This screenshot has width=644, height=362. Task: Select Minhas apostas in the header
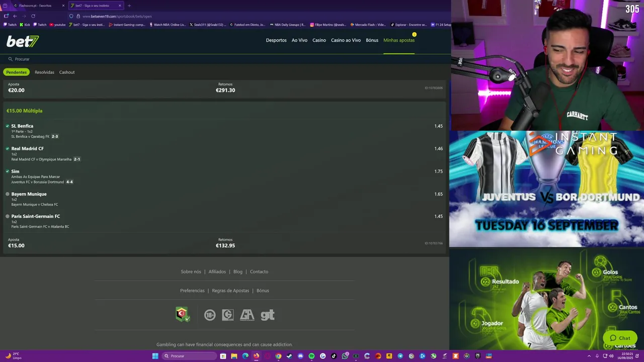coord(399,40)
